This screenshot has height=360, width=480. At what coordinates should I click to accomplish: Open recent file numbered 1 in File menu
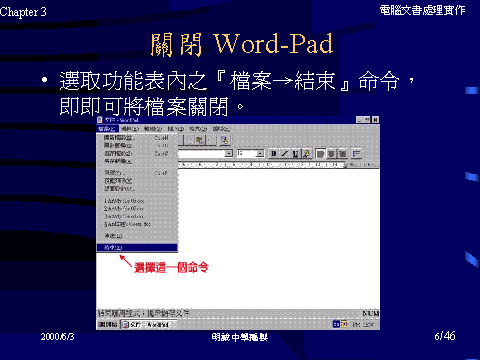click(137, 201)
